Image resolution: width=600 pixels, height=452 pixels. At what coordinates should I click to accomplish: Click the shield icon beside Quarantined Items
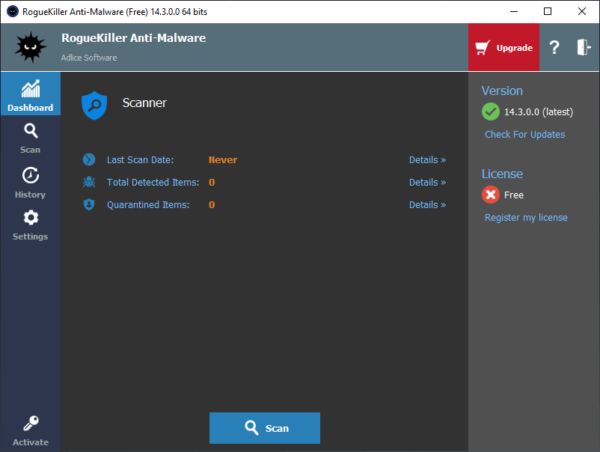(89, 204)
